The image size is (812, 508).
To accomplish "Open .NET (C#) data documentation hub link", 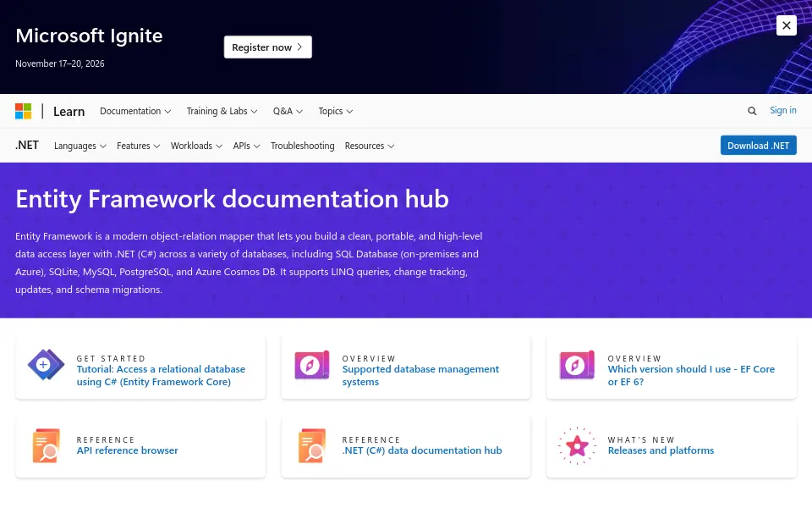I will pos(422,450).
